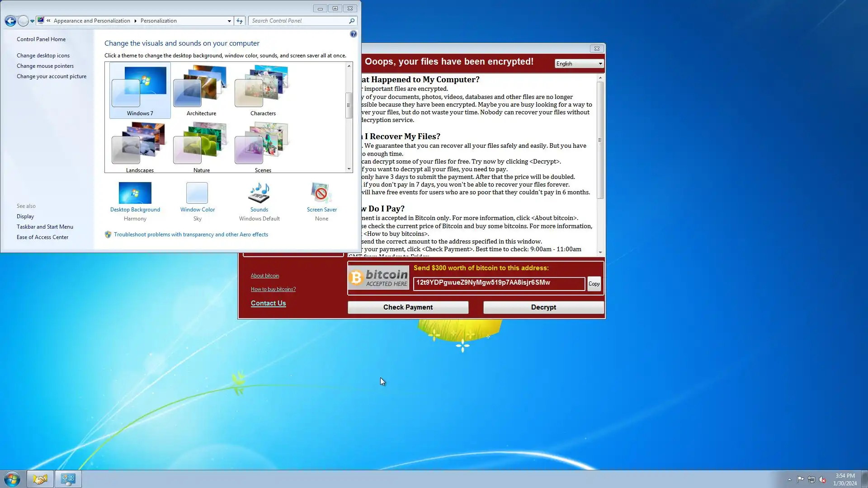Click the Check Payment button

408,307
